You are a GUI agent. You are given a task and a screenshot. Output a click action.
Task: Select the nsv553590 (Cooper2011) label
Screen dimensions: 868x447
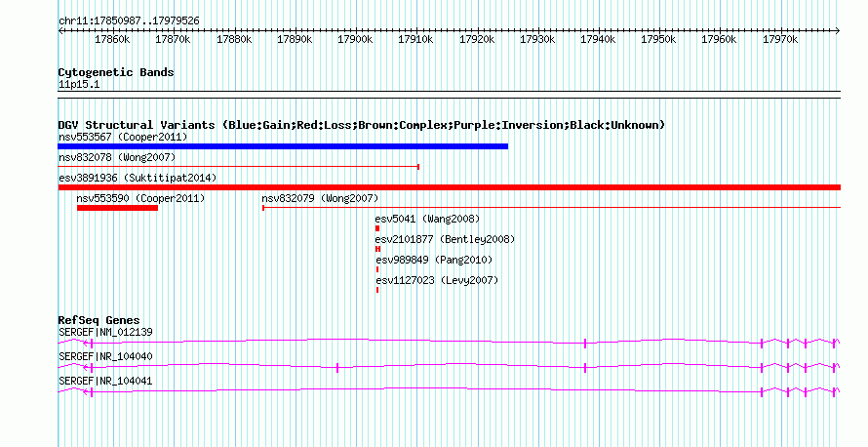coord(140,198)
